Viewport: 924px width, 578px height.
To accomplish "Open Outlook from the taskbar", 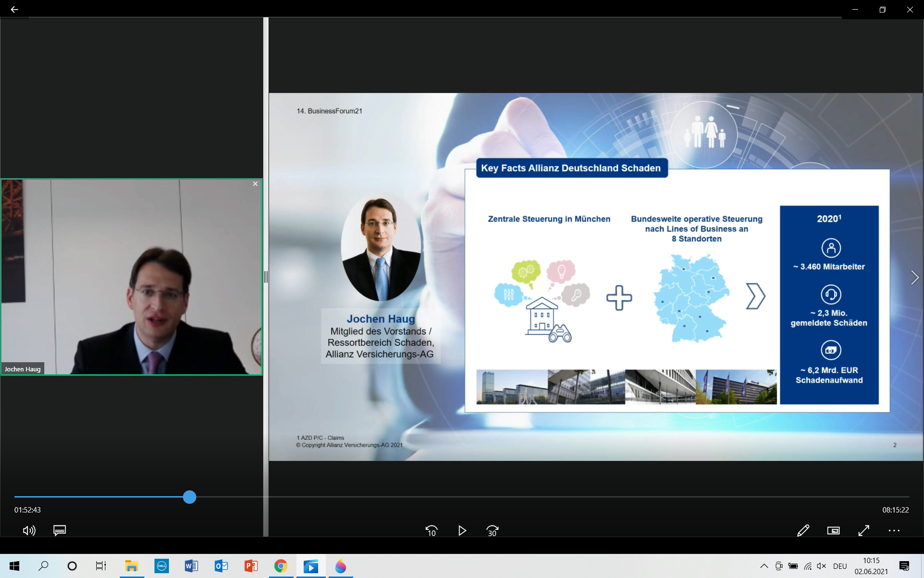I will [221, 566].
